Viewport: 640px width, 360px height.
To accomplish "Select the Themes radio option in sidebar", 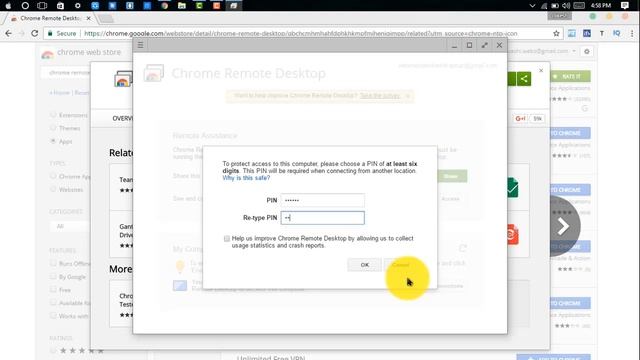I will pos(53,128).
